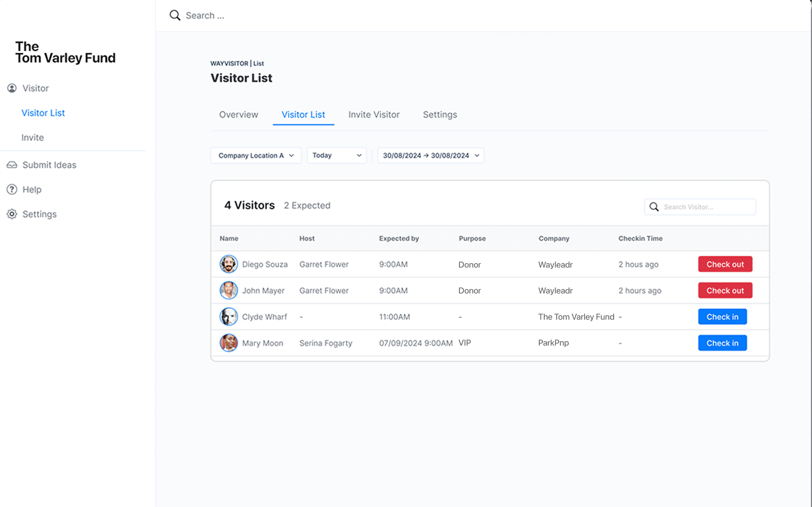Open the Settings menu in sidebar
The width and height of the screenshot is (812, 507).
tap(39, 214)
